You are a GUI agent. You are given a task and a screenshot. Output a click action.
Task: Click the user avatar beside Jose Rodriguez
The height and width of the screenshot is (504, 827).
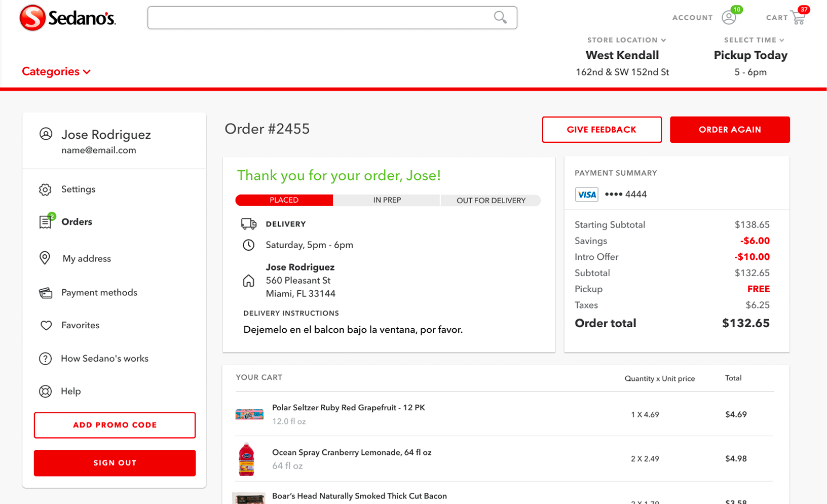(46, 134)
